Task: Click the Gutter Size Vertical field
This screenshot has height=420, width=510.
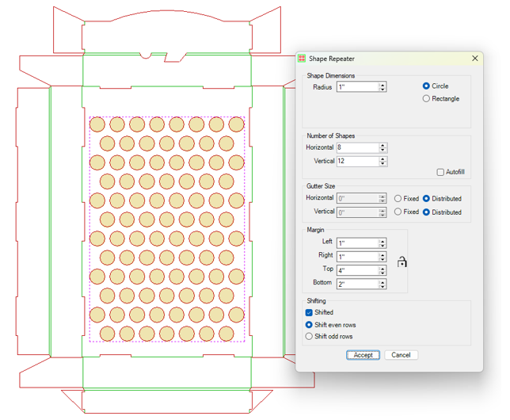Action: (357, 212)
